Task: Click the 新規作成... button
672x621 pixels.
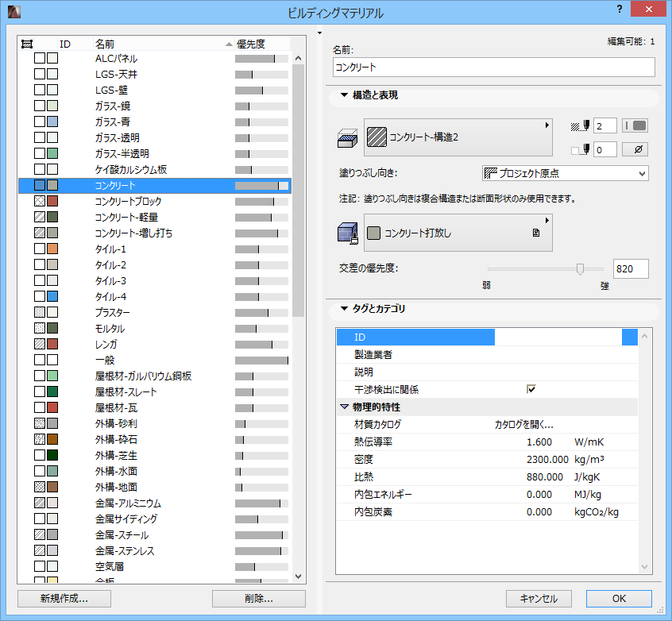Action: (x=64, y=598)
